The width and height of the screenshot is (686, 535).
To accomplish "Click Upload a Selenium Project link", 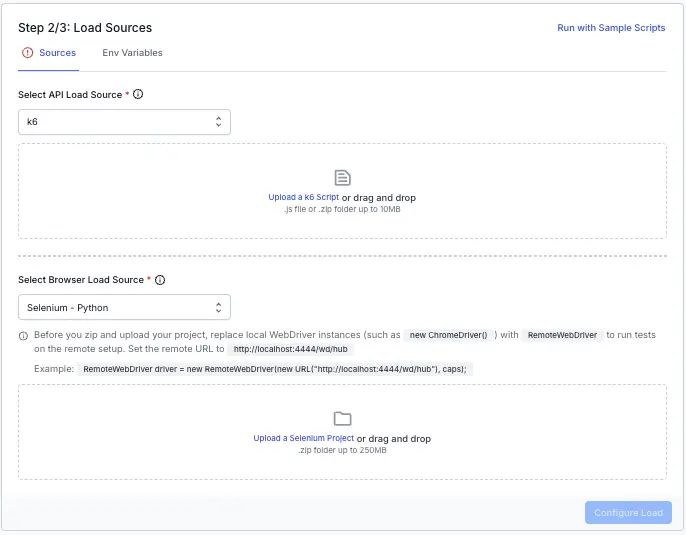I will click(304, 438).
